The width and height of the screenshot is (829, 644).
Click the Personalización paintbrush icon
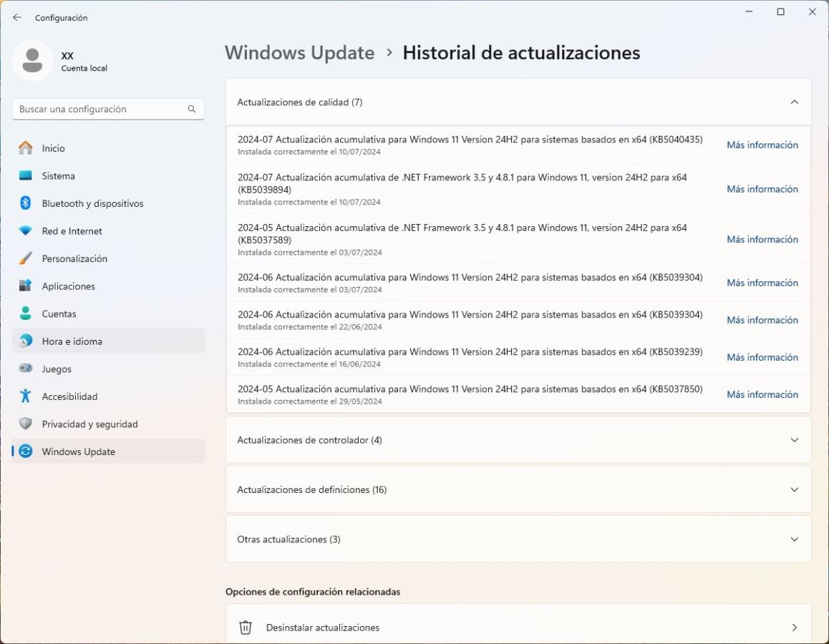coord(25,258)
